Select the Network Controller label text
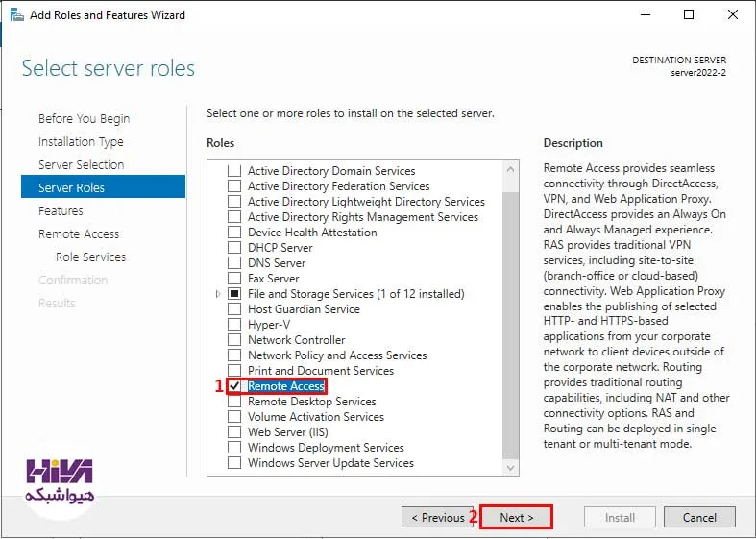Screen dimensions: 756x539 (x=297, y=340)
